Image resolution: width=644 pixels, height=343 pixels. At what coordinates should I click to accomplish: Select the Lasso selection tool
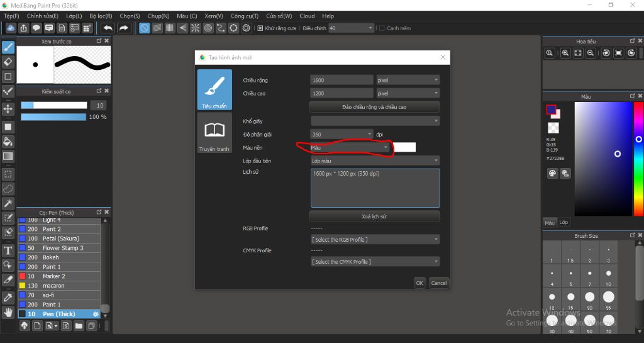pyautogui.click(x=8, y=189)
